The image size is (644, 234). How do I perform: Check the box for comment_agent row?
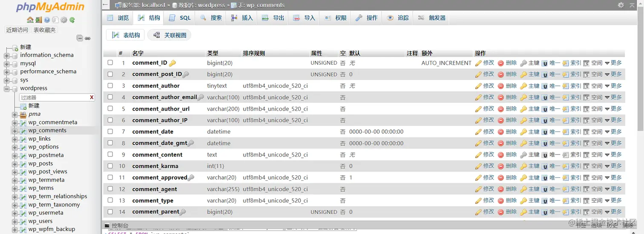[x=110, y=189]
